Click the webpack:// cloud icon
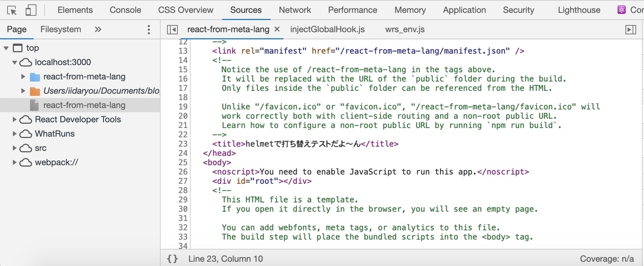The image size is (644, 266). (26, 162)
